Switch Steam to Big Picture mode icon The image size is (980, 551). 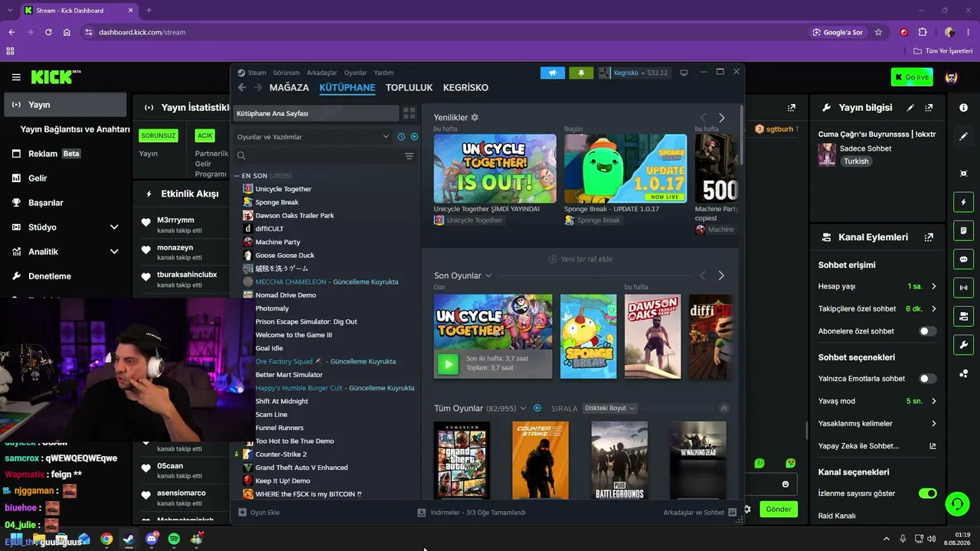coord(684,73)
